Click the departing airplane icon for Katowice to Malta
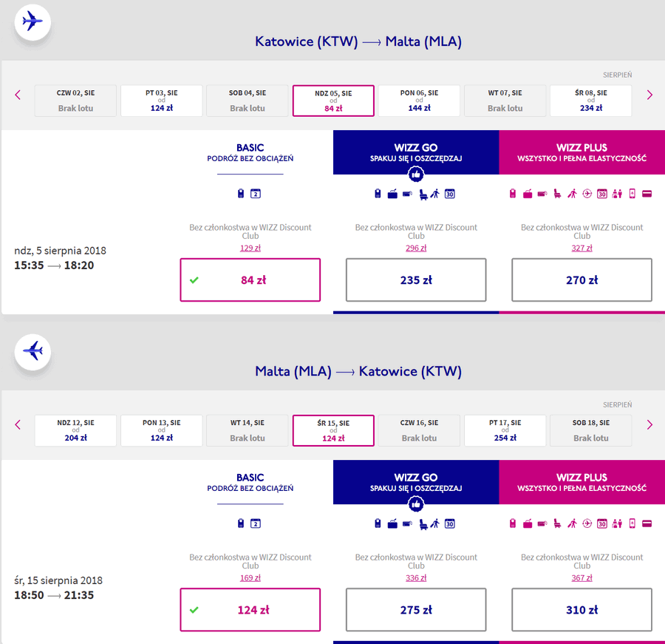Screen dimensions: 665x644 click(x=33, y=21)
